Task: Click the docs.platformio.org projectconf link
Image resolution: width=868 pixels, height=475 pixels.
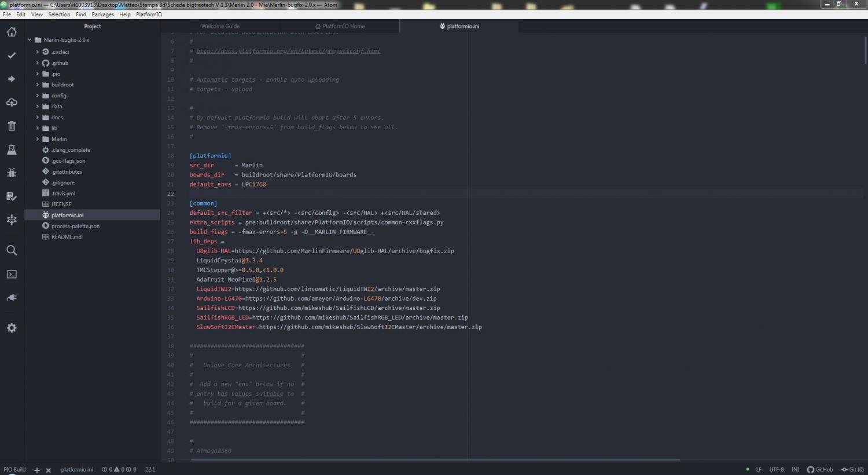Action: pos(288,51)
